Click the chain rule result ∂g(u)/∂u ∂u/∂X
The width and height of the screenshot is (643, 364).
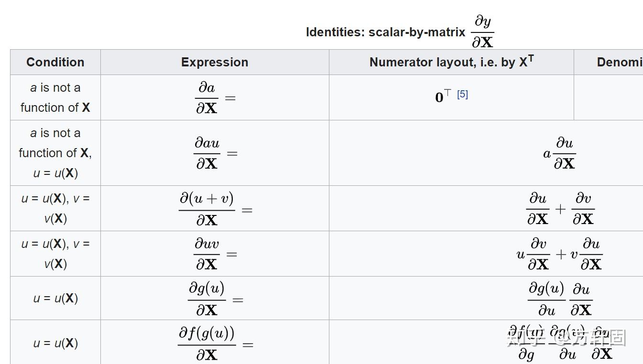[x=560, y=299]
